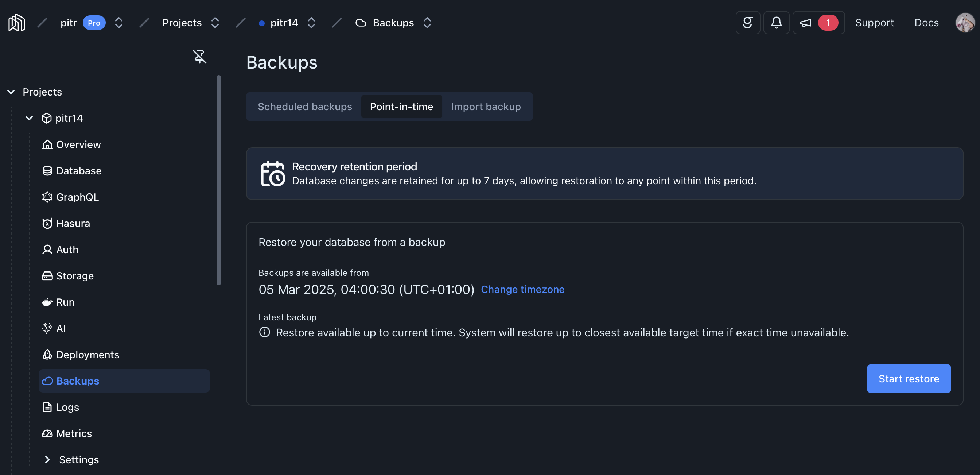The height and width of the screenshot is (475, 980).
Task: Switch to Import backup tab
Action: (485, 107)
